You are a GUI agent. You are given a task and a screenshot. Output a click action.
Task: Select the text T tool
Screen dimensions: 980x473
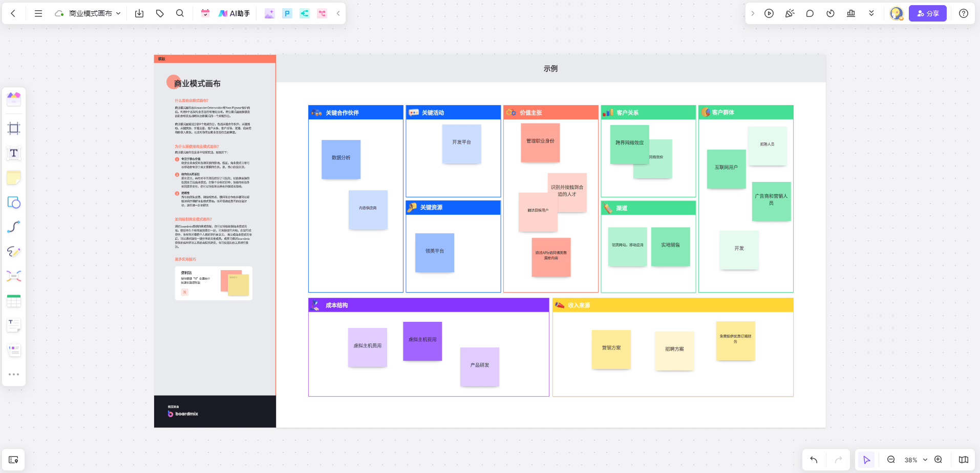coord(14,153)
